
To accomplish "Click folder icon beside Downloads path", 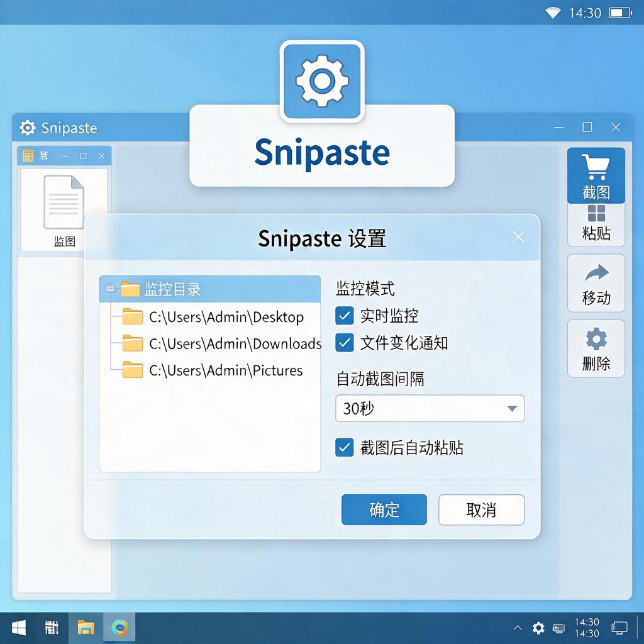I will coord(133,343).
